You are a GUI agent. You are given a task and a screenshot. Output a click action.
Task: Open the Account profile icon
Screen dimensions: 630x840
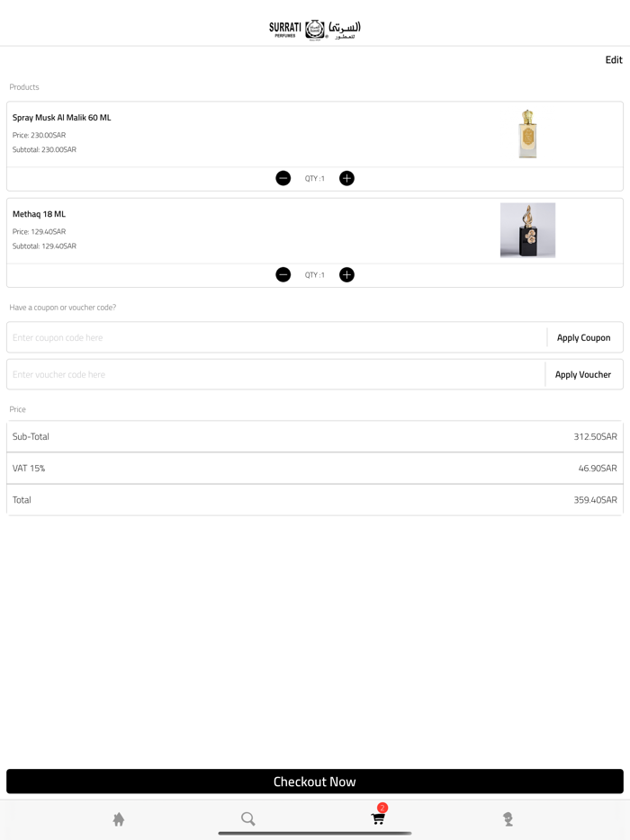[508, 819]
